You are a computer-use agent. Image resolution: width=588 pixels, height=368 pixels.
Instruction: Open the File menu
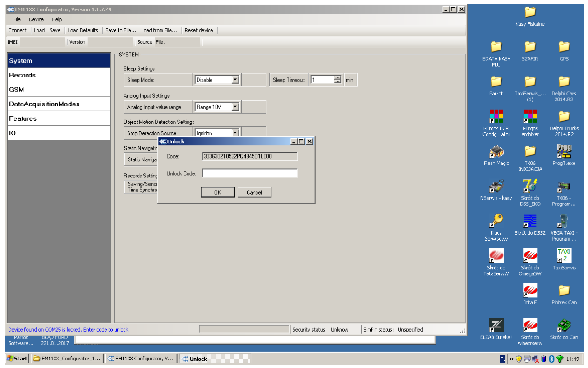point(17,19)
